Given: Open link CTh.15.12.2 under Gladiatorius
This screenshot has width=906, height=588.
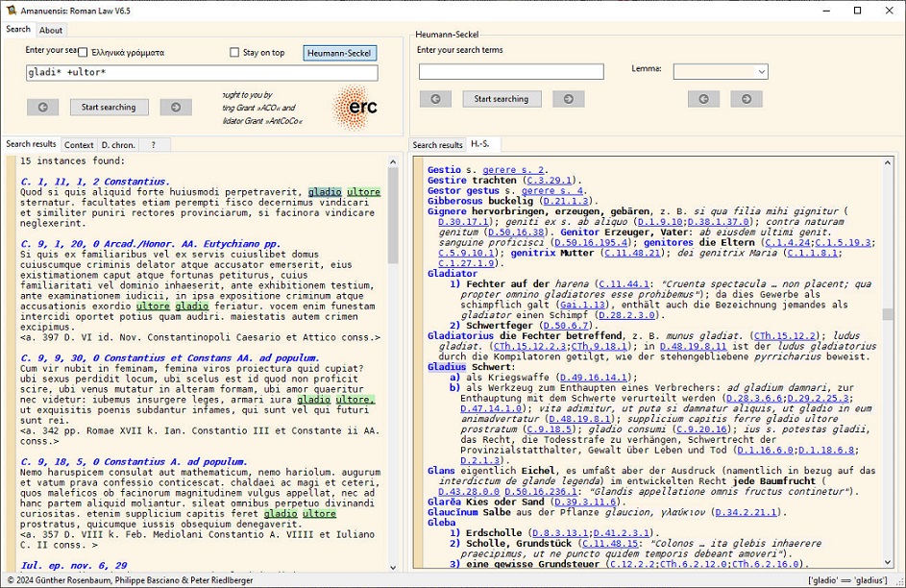Looking at the screenshot, I should 786,335.
